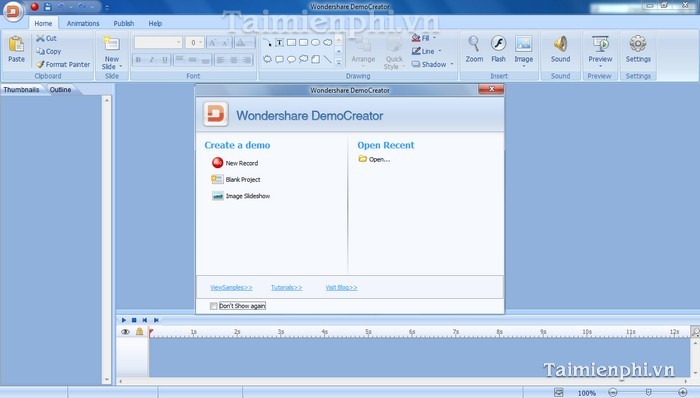Screen dimensions: 700x398
Task: Click the DemoCreator application logo button
Action: click(x=13, y=12)
